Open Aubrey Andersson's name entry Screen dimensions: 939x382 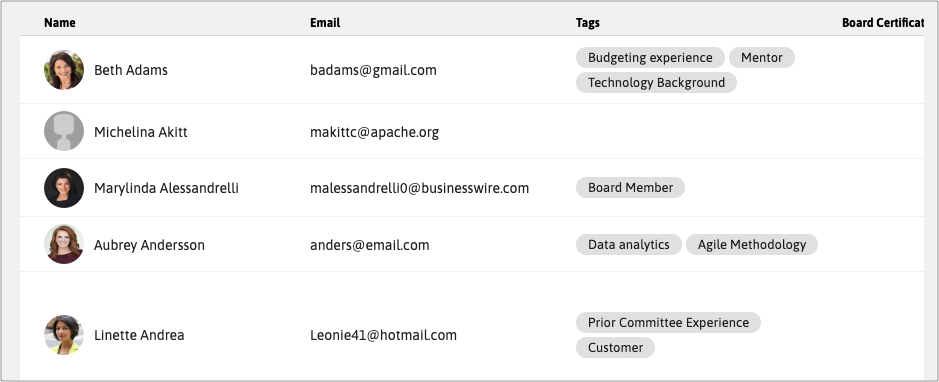point(149,245)
